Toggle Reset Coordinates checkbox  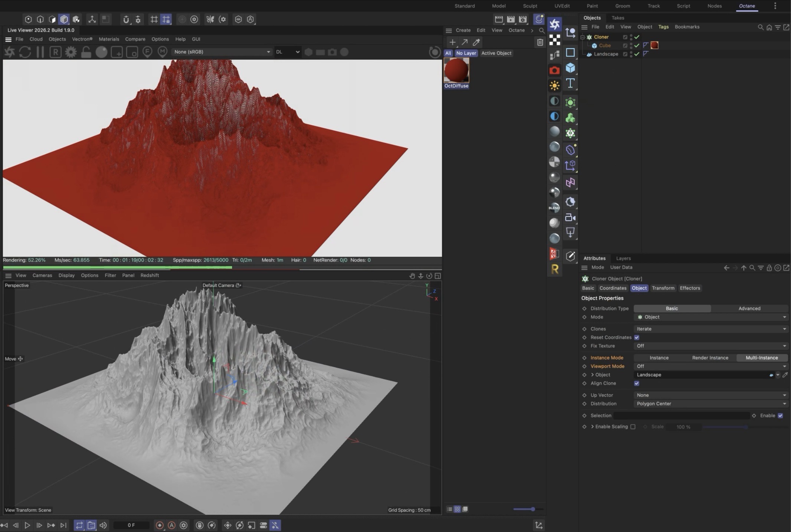(637, 337)
